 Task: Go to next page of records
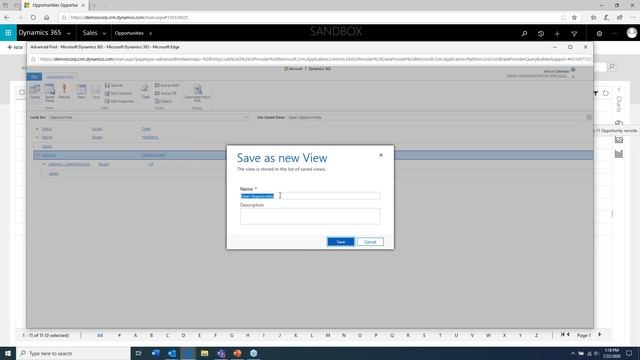pyautogui.click(x=600, y=335)
